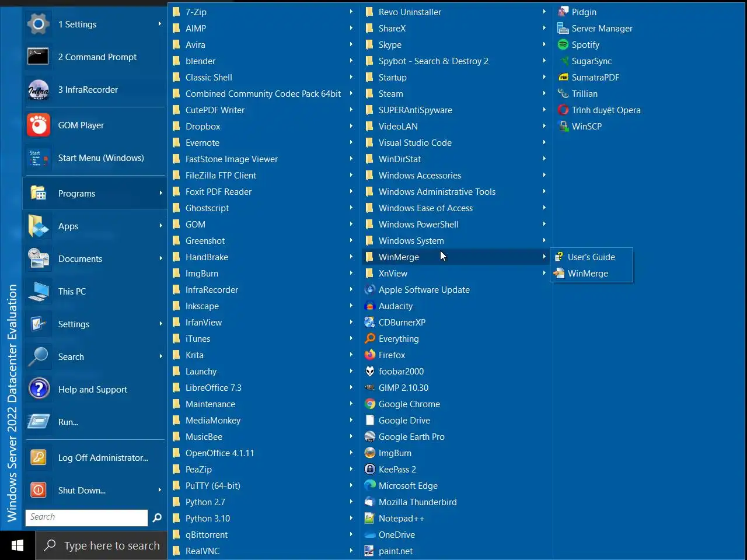Open the 2 Command Prompt shortcut
Image resolution: width=747 pixels, height=560 pixels.
pos(95,57)
